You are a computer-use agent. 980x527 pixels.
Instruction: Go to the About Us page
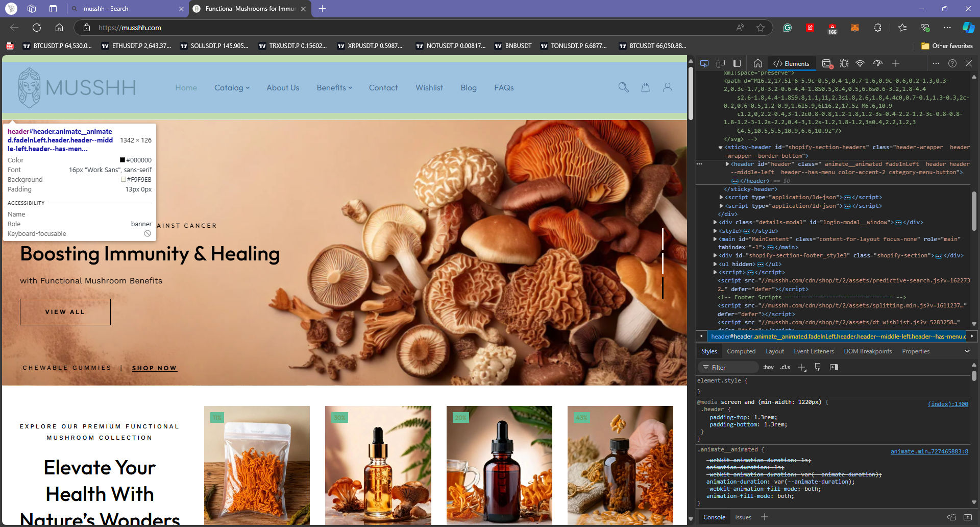[x=283, y=88]
